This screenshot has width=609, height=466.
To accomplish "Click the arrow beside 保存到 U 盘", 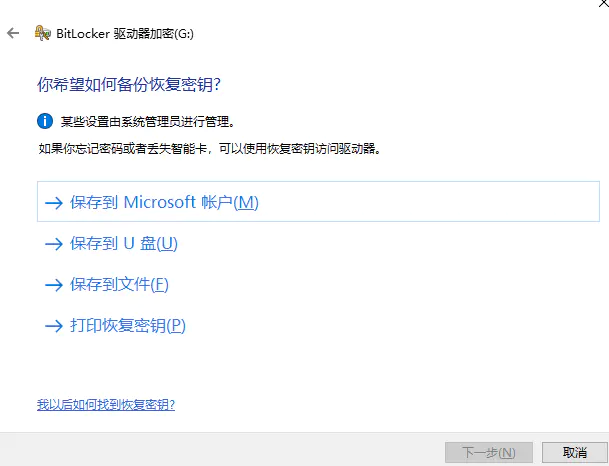I will 54,244.
